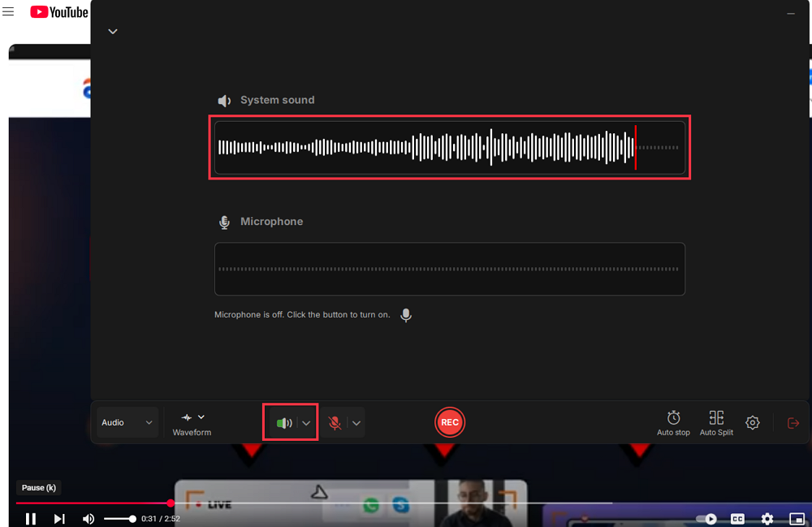
Task: Adjust the YouTube volume slider
Action: point(119,519)
